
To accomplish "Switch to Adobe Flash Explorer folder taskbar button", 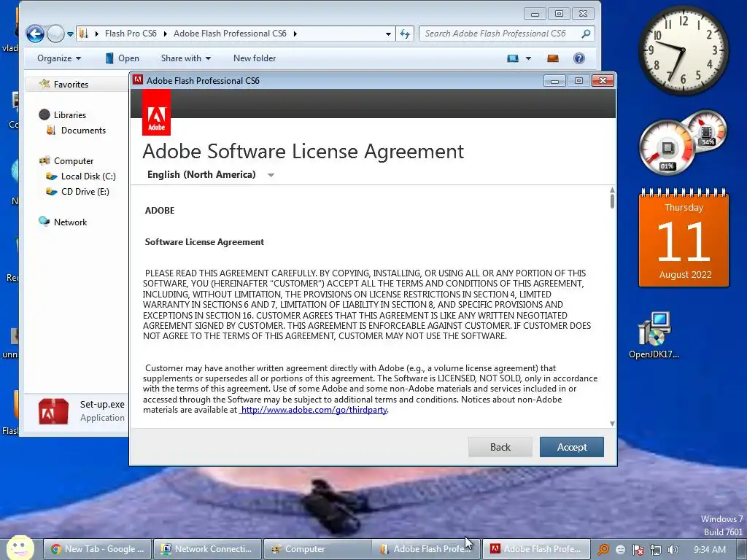I will (427, 549).
